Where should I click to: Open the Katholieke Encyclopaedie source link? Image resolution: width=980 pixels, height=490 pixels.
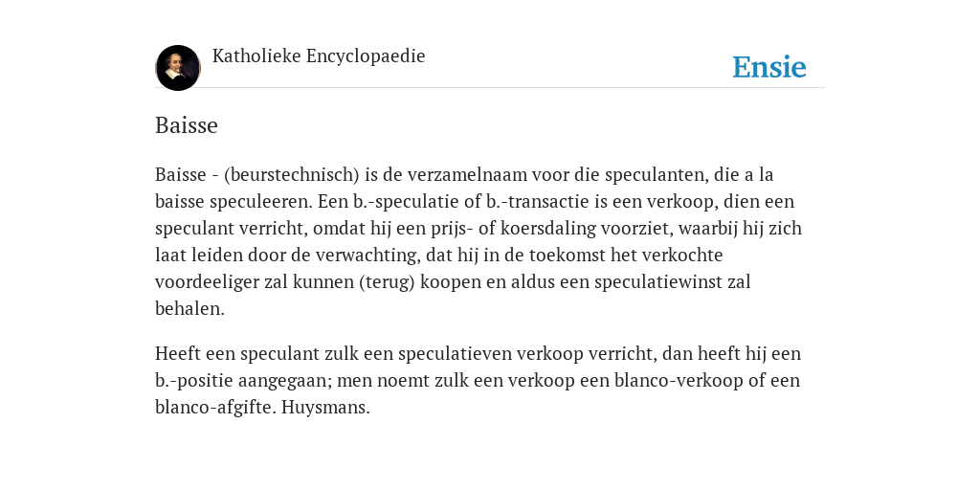pos(319,56)
